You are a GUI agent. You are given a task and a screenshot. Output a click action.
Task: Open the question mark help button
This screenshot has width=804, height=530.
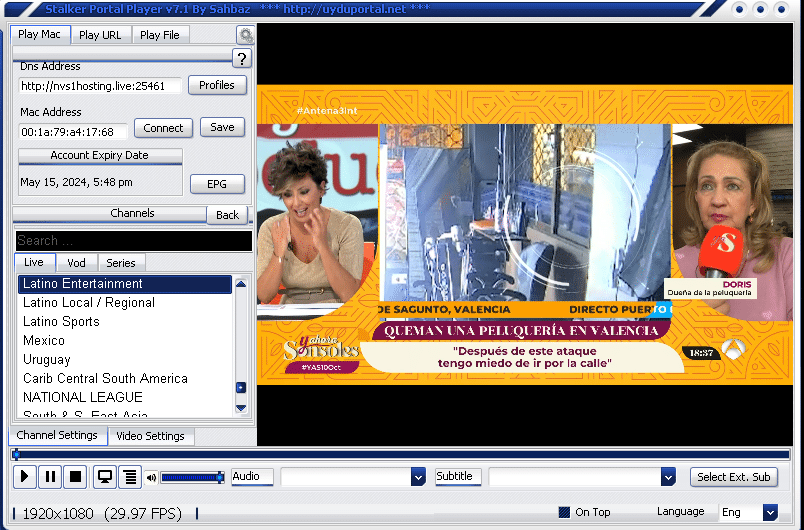click(242, 58)
